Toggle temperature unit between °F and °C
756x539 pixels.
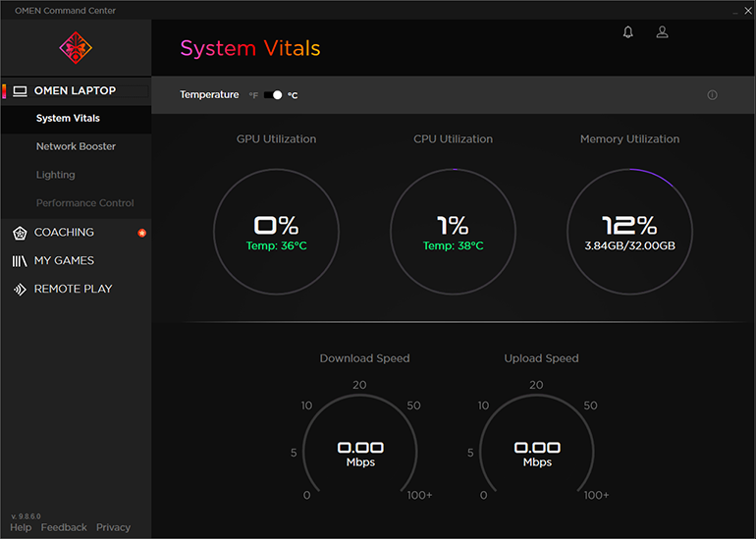pyautogui.click(x=273, y=95)
